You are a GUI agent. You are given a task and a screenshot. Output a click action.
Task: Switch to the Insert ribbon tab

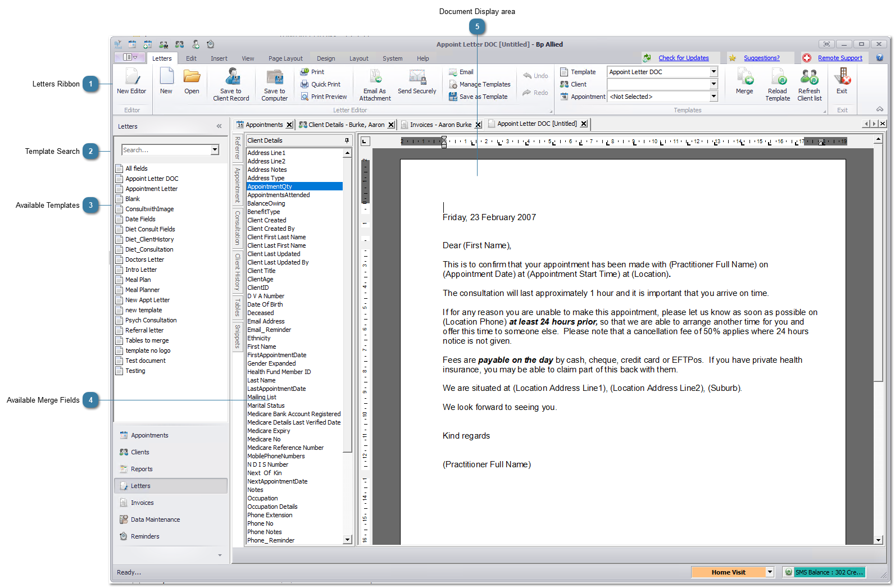point(219,58)
